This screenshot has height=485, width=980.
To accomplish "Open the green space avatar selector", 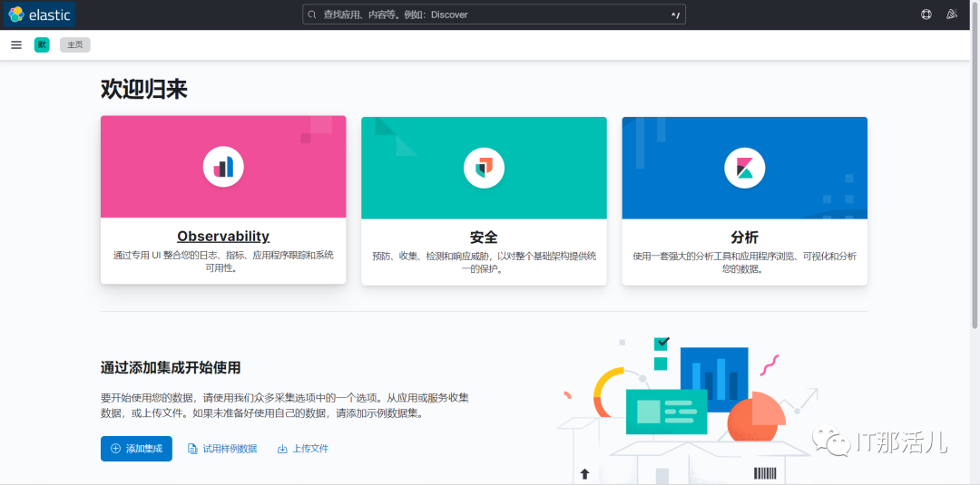I will tap(42, 45).
